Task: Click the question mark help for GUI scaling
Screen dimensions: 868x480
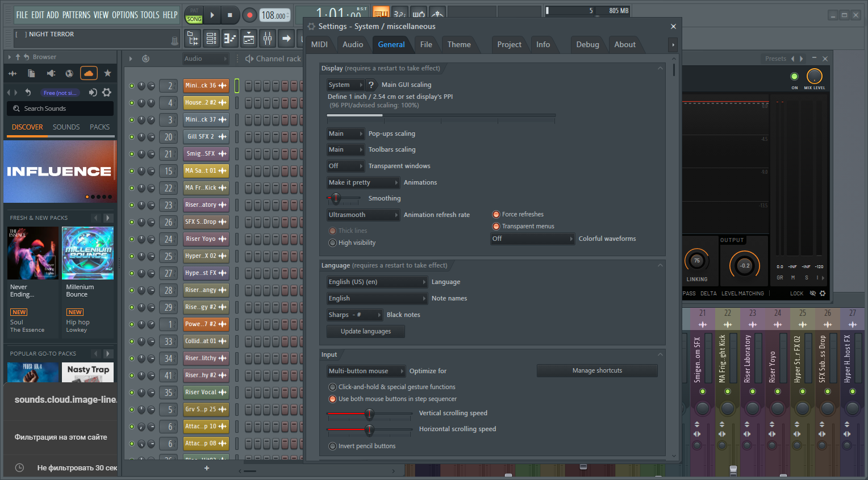Action: (x=371, y=85)
